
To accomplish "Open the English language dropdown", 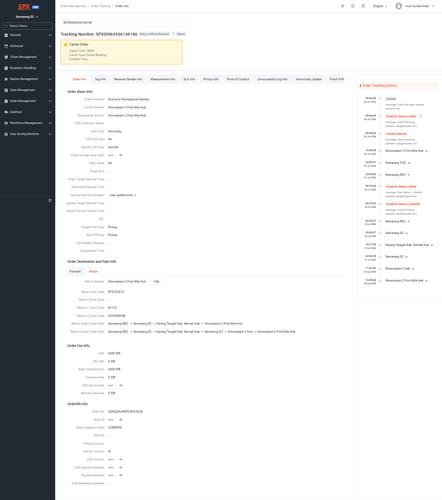I will (380, 6).
